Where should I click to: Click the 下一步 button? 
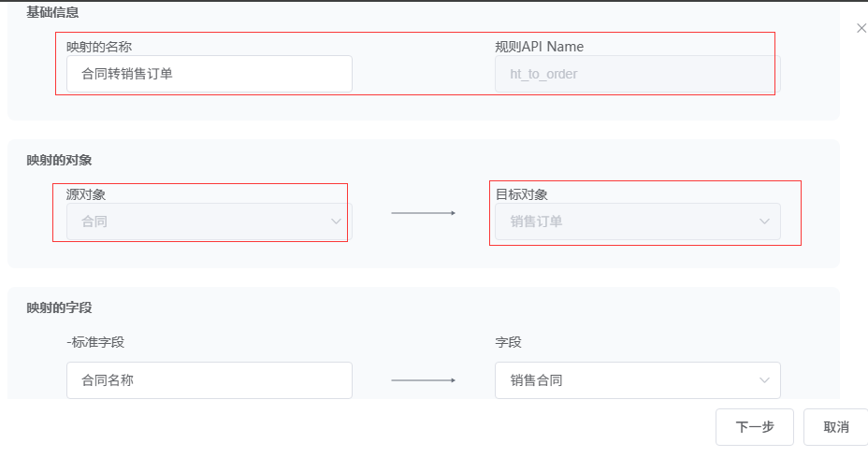pos(755,427)
